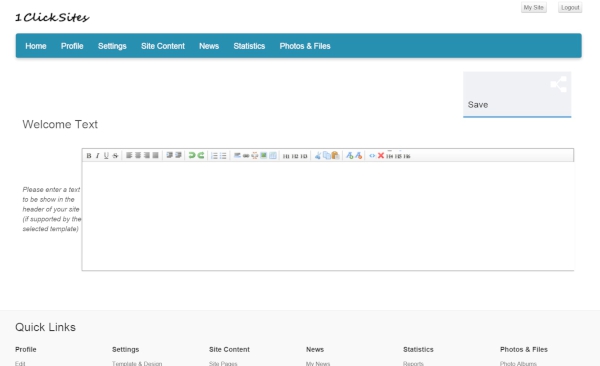Click the Quick Links heading
Viewport: 600px width, 366px height.
click(46, 327)
